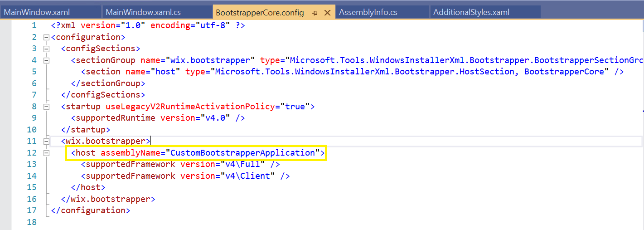The height and width of the screenshot is (230, 644).
Task: Click the closing sectionGroup tag
Action: click(x=108, y=83)
